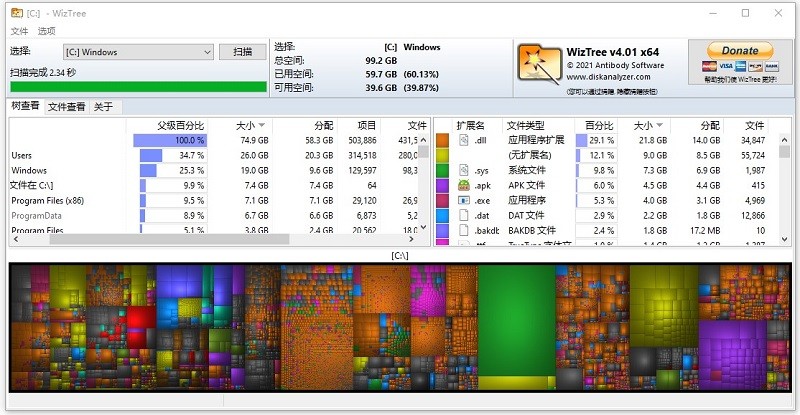Click tree horizontal scrollbar right arrow

pyautogui.click(x=412, y=239)
